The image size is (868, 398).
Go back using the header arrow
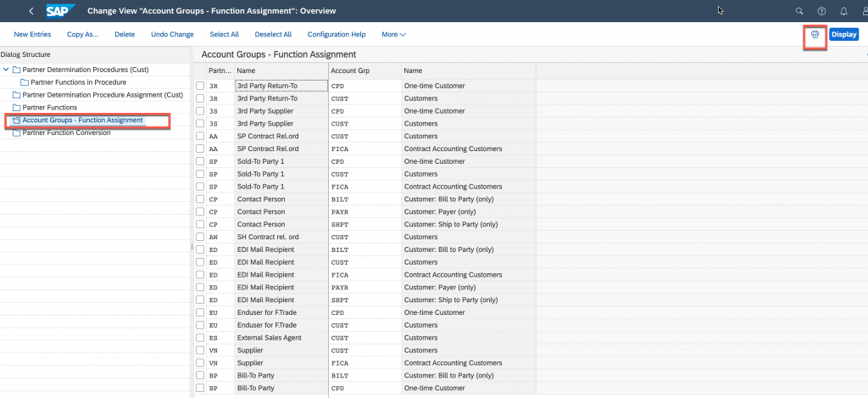(31, 11)
